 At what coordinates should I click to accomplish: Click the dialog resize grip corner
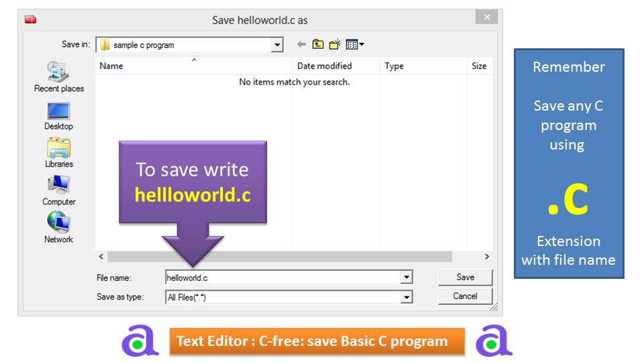coord(494,307)
